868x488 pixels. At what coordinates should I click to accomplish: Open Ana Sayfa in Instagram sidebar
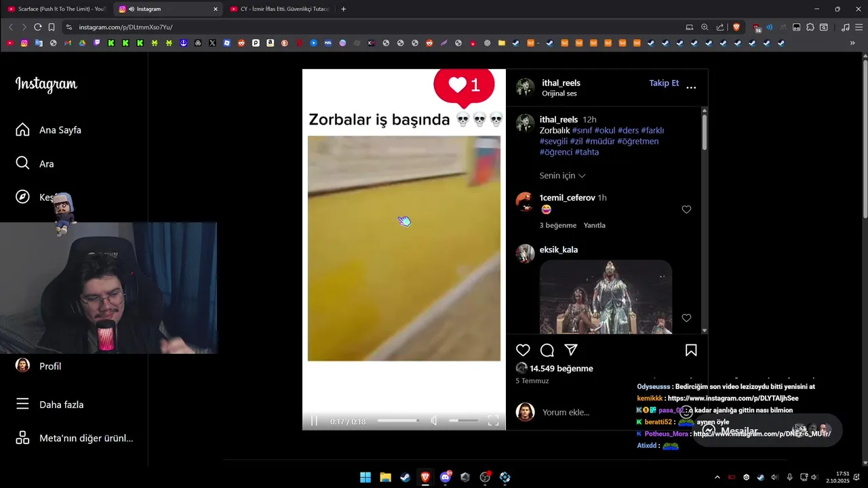[49, 129]
